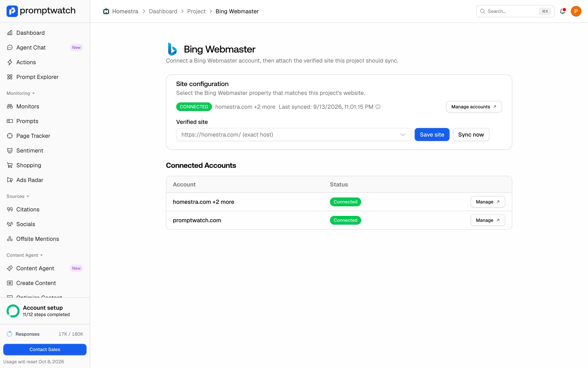The width and height of the screenshot is (588, 368).
Task: Click the Status column header
Action: [x=339, y=184]
